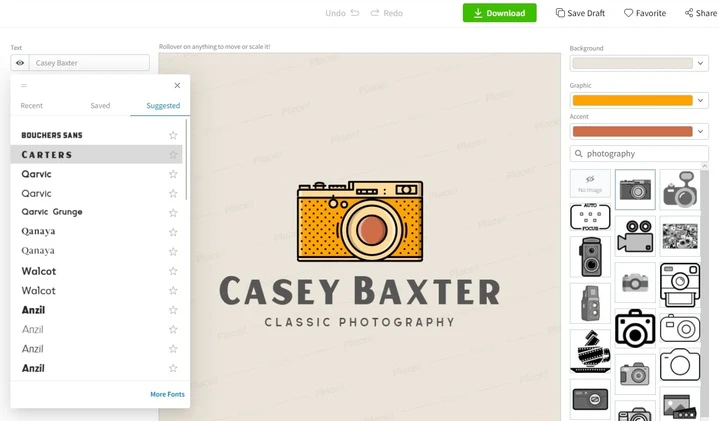Open the More Fonts link
The image size is (719, 421).
[167, 394]
